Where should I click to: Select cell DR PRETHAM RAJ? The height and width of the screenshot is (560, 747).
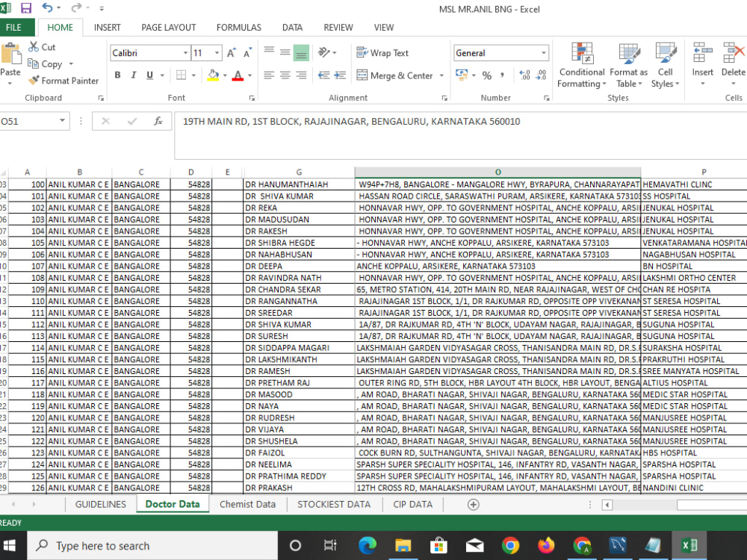299,383
